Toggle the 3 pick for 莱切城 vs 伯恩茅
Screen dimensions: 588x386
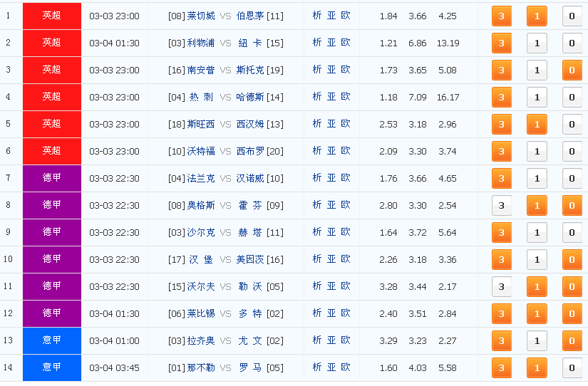[x=501, y=16]
